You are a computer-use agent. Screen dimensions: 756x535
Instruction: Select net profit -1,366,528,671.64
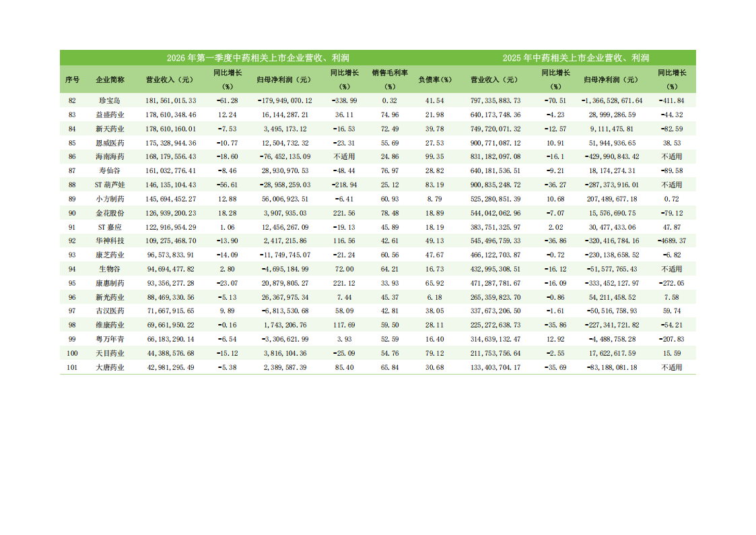(612, 101)
